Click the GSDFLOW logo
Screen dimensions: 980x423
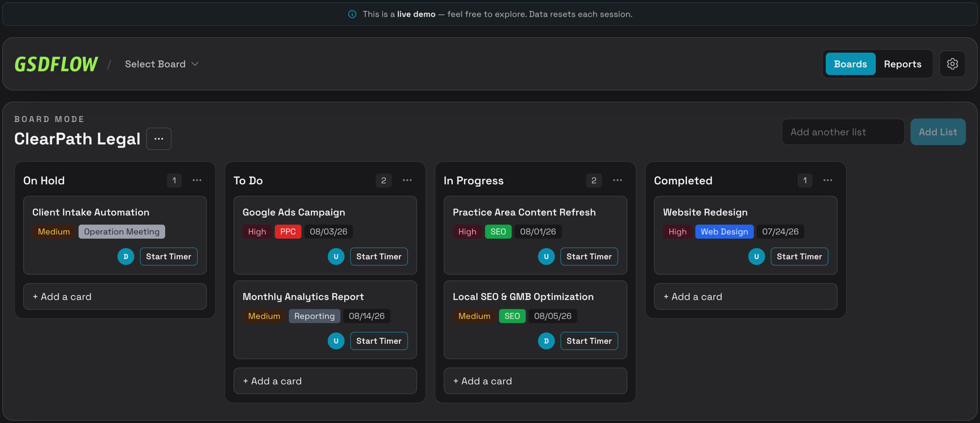(56, 64)
